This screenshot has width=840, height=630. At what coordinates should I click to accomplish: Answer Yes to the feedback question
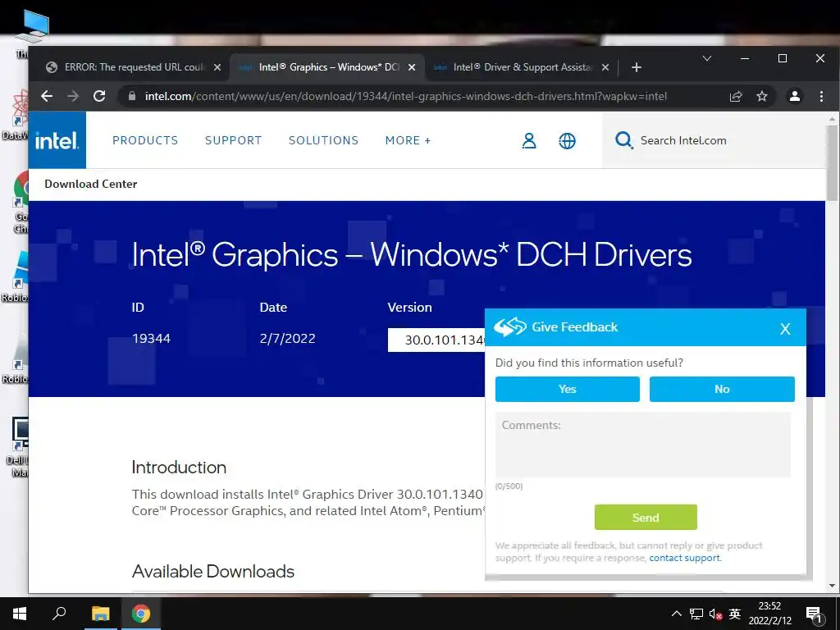click(568, 389)
